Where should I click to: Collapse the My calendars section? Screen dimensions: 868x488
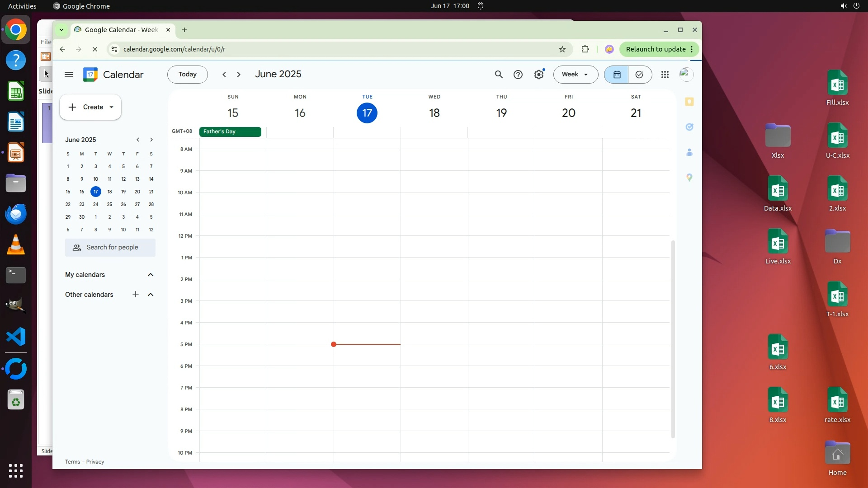tap(151, 275)
